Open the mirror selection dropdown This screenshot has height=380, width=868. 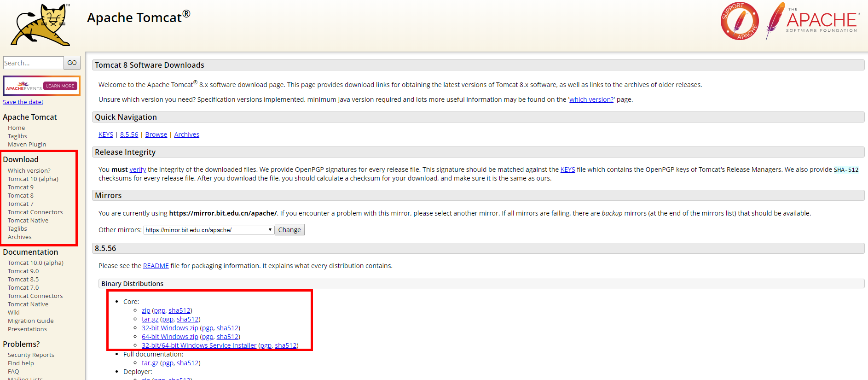209,230
